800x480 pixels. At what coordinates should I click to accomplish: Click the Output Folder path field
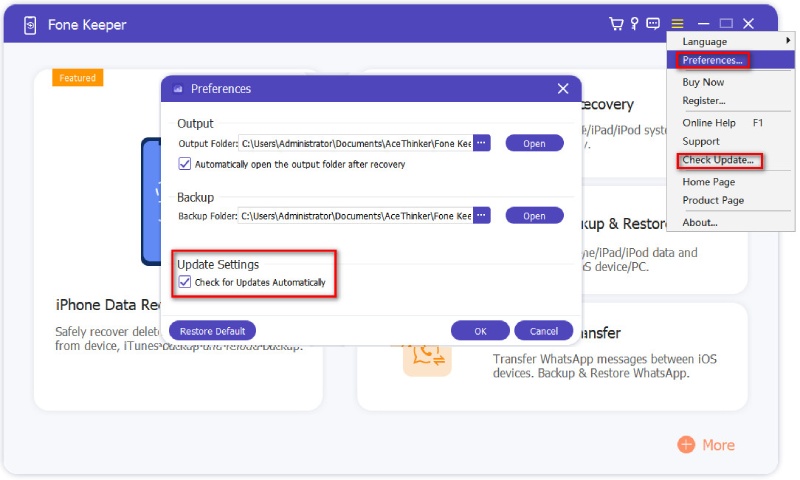pyautogui.click(x=355, y=143)
